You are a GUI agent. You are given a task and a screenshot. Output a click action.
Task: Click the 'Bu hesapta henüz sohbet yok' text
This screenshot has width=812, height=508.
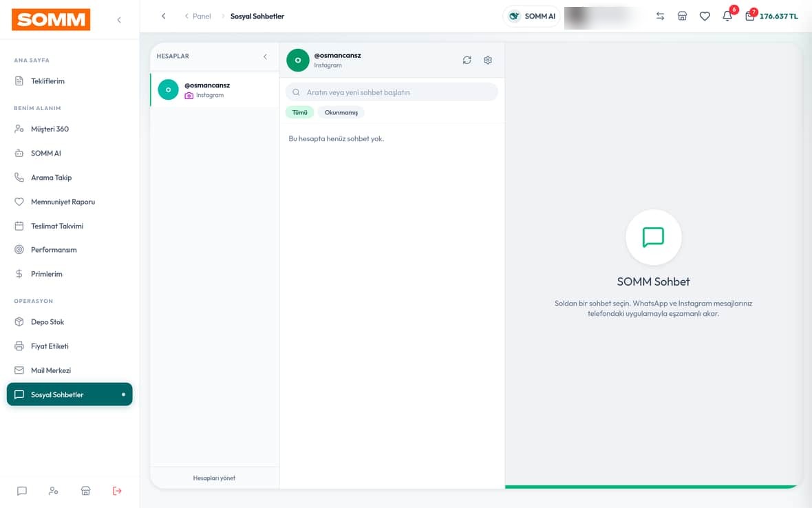point(336,139)
